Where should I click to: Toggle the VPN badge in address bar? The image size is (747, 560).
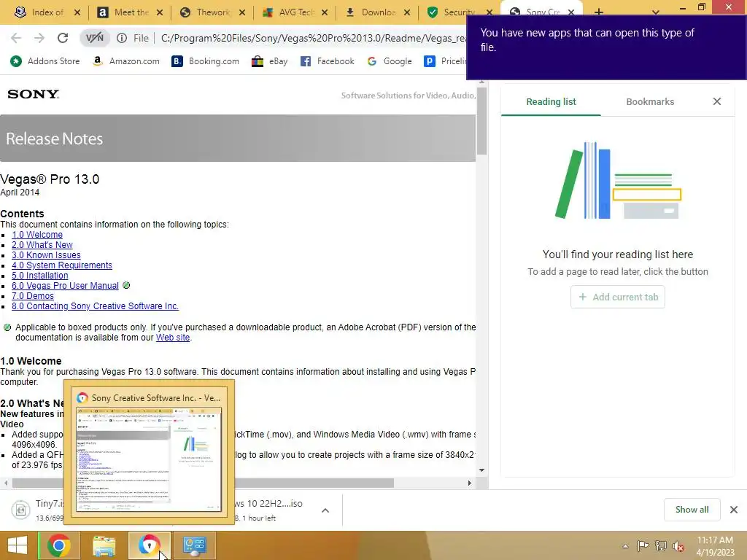(x=94, y=38)
